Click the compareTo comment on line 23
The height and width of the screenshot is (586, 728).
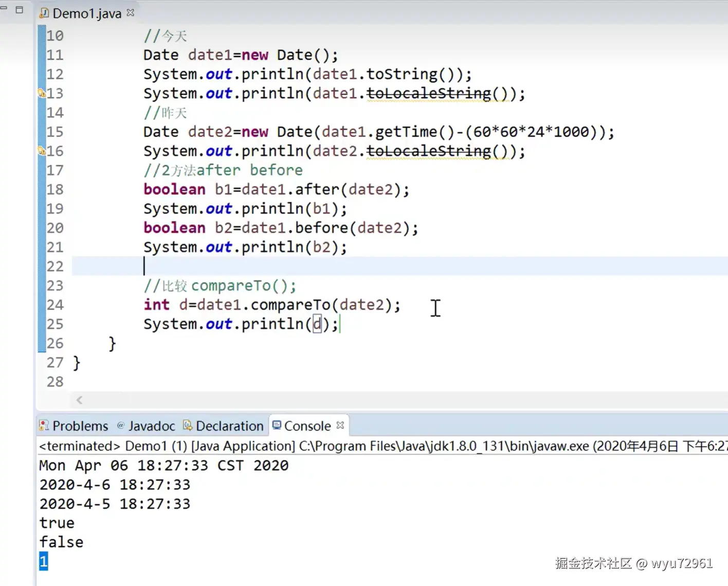click(x=220, y=286)
